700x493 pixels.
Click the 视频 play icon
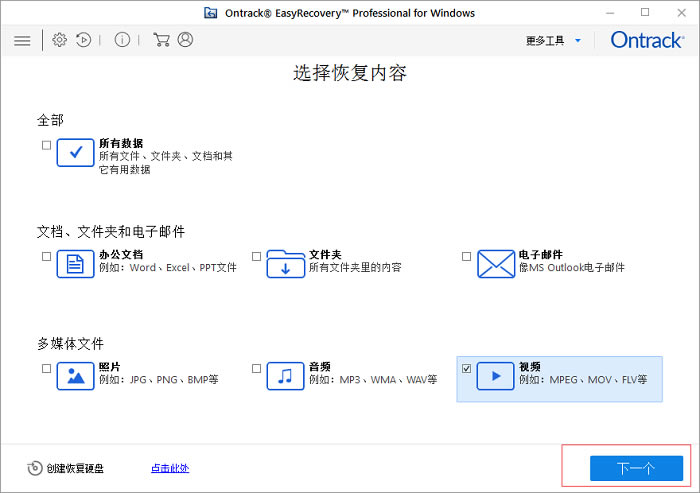click(496, 376)
